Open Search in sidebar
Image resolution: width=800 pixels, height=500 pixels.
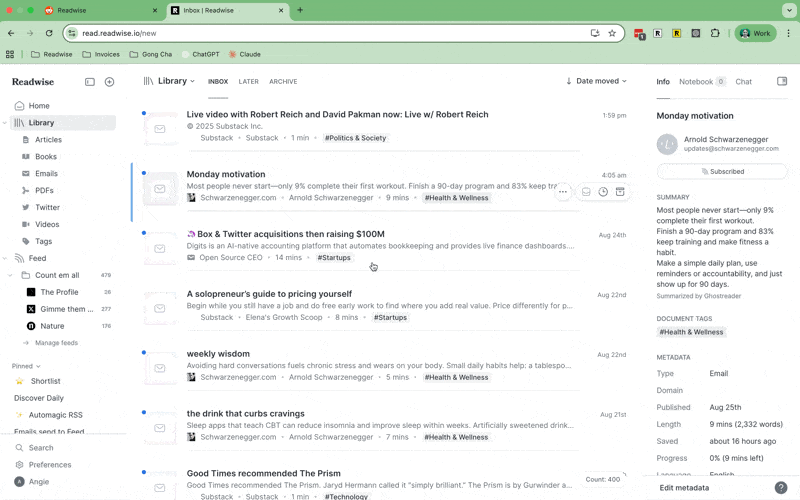[41, 447]
